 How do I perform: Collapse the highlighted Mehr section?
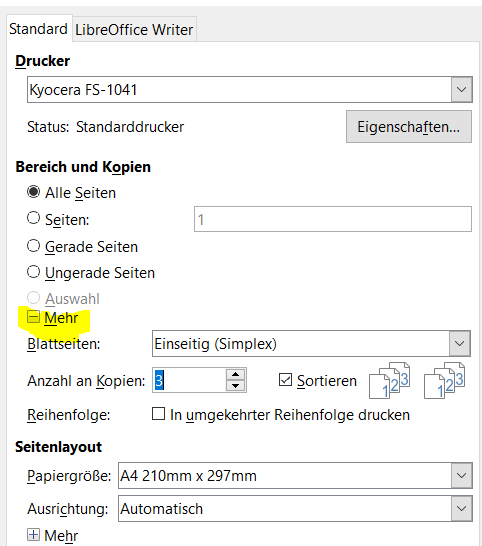point(33,317)
